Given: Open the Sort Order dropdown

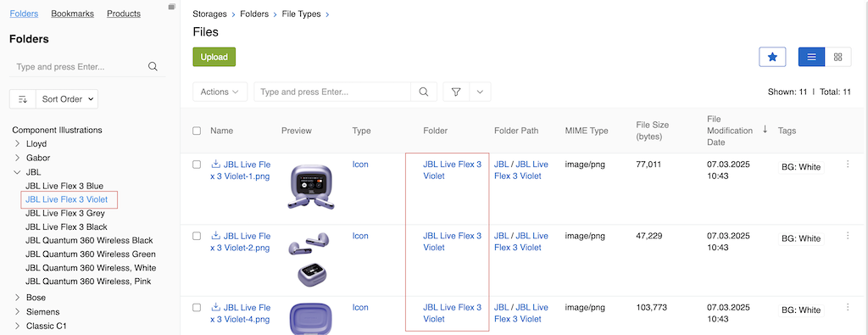Looking at the screenshot, I should 67,99.
